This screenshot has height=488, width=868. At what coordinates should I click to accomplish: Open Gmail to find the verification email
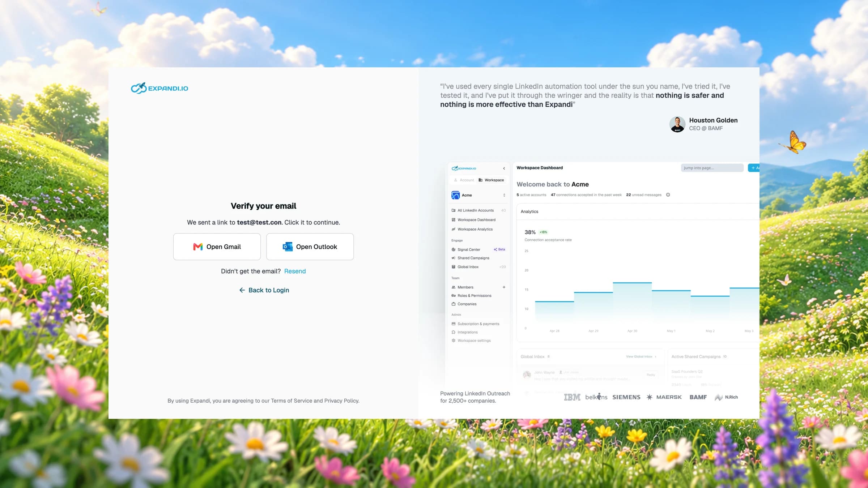point(217,247)
